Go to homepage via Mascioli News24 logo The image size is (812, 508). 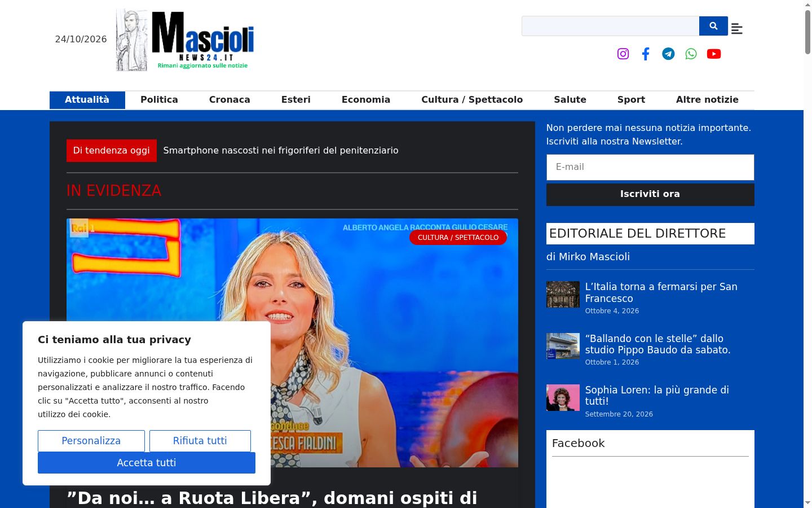185,40
